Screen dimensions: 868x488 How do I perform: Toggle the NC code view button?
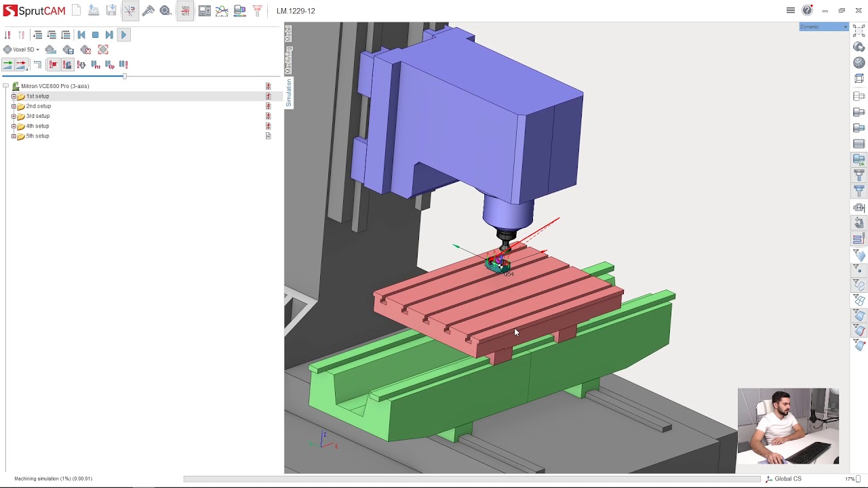(x=184, y=11)
